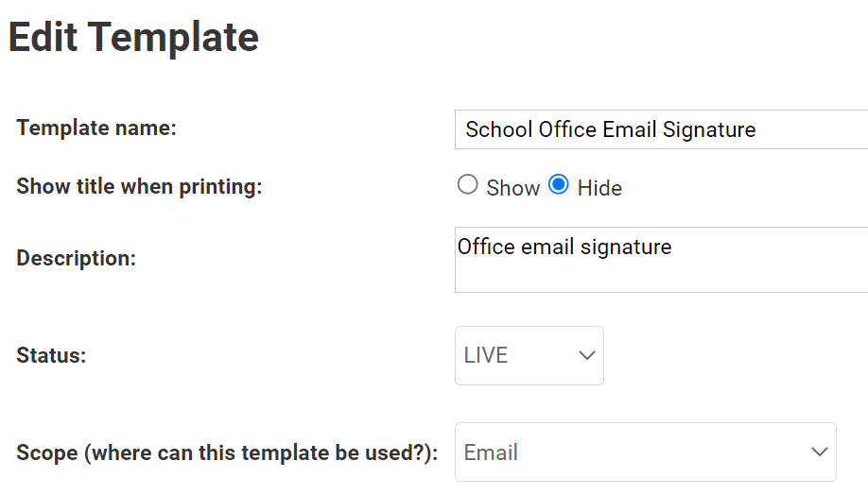868x495 pixels.
Task: Click the Scope template usage label
Action: tap(227, 452)
